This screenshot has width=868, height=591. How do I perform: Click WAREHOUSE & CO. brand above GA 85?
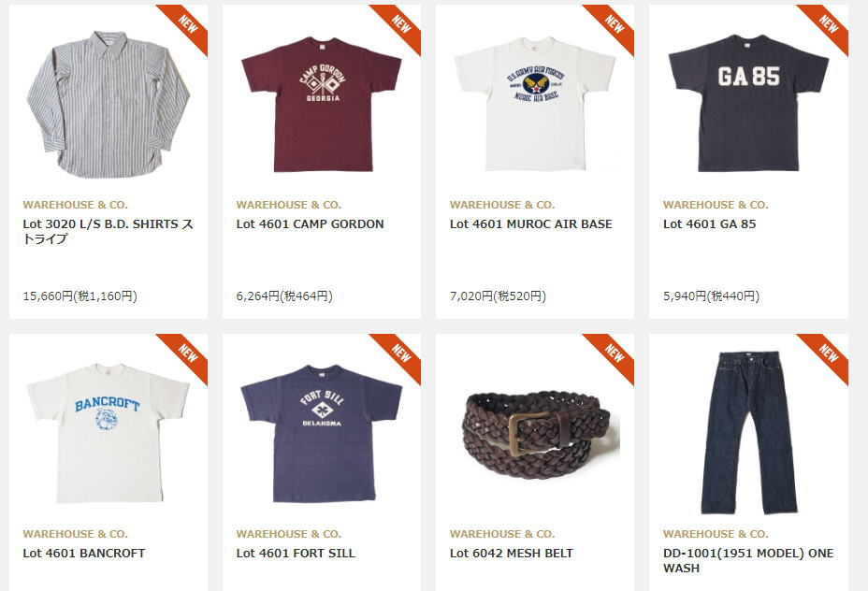(716, 205)
